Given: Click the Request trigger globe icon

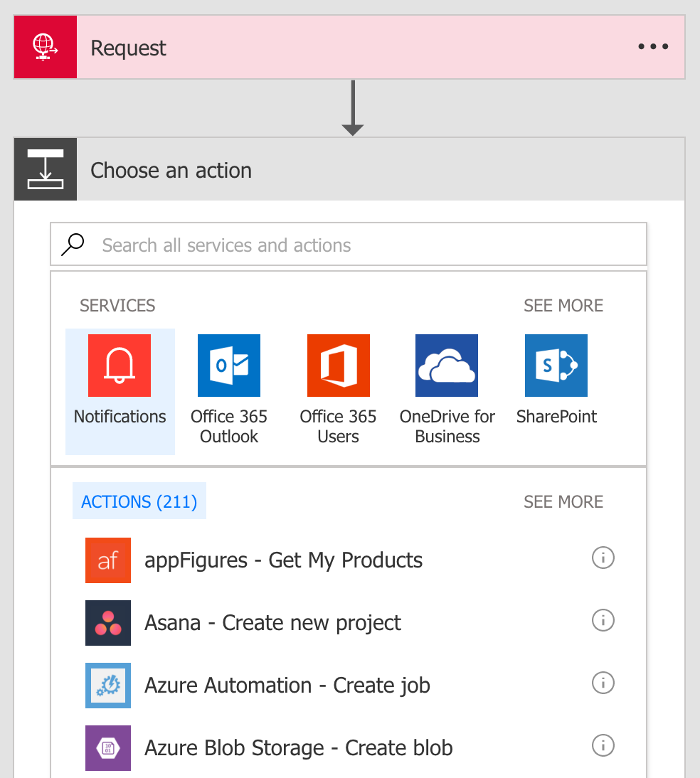Looking at the screenshot, I should [45, 46].
